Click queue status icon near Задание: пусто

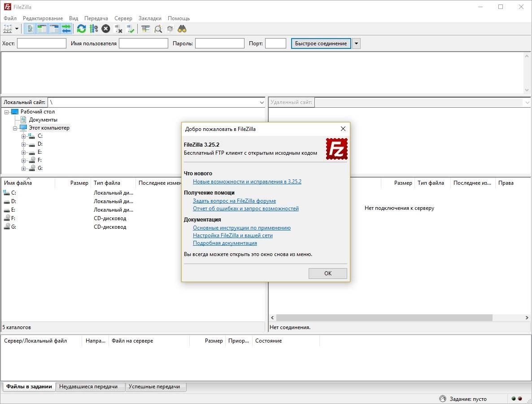[442, 399]
